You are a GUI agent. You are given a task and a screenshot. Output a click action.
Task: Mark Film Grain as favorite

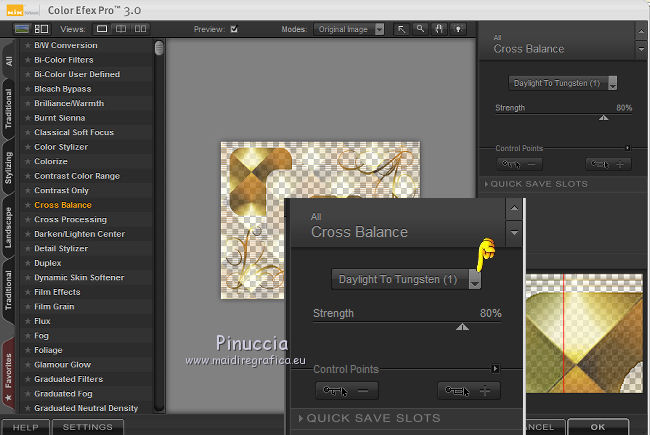pyautogui.click(x=28, y=306)
